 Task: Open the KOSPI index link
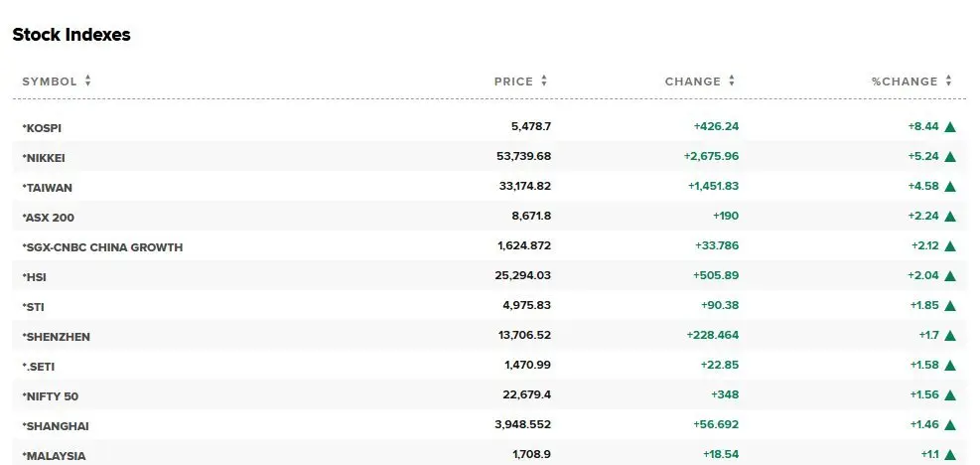43,128
